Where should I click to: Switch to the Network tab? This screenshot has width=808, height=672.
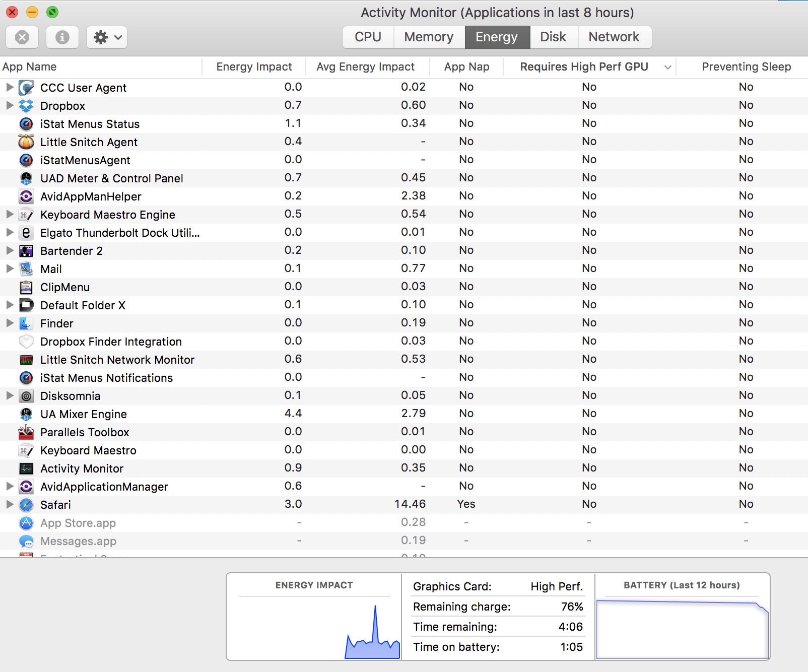pos(614,37)
